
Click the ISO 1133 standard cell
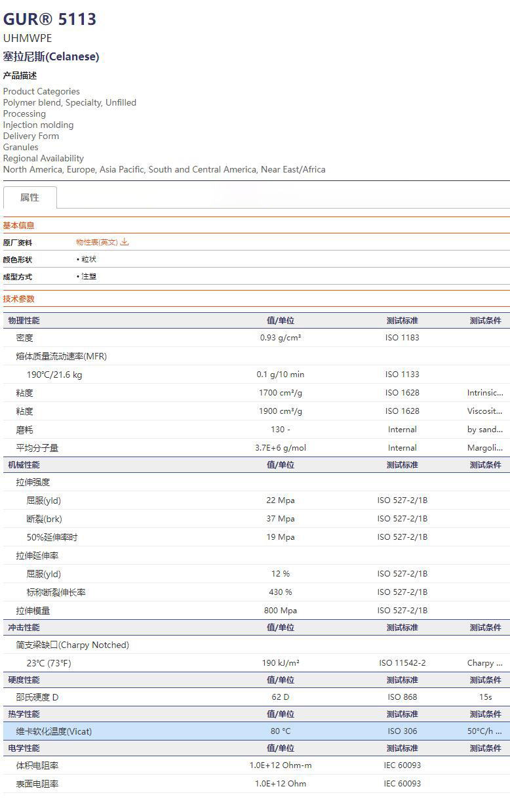402,375
